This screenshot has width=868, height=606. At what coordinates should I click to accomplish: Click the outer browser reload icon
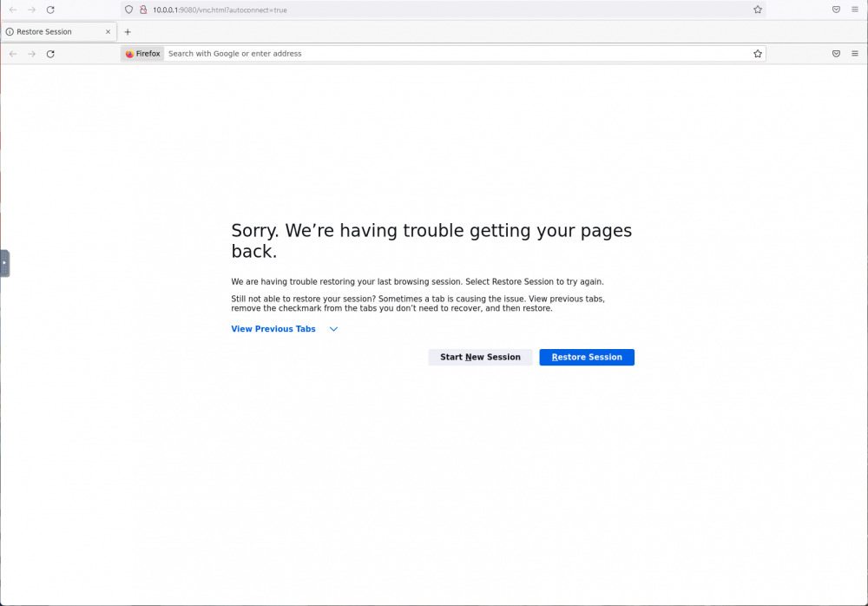click(x=50, y=10)
